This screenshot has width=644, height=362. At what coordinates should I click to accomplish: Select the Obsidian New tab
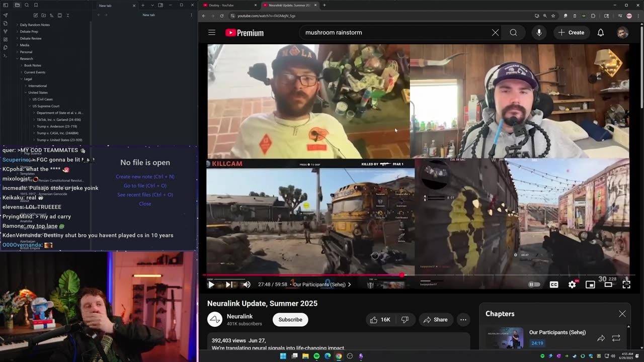(x=116, y=6)
